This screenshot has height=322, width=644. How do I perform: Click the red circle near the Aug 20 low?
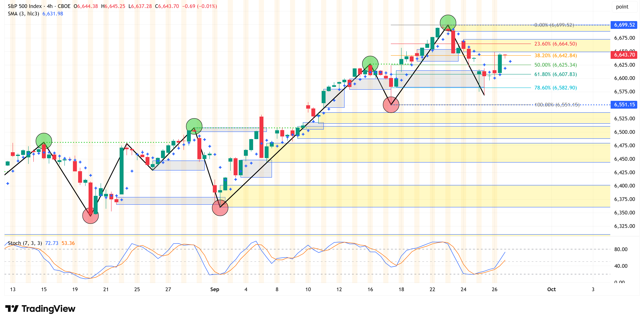point(91,216)
